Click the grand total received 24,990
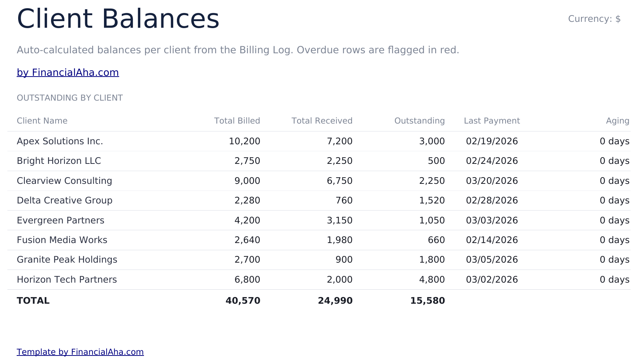The height and width of the screenshot is (364, 638). 335,301
